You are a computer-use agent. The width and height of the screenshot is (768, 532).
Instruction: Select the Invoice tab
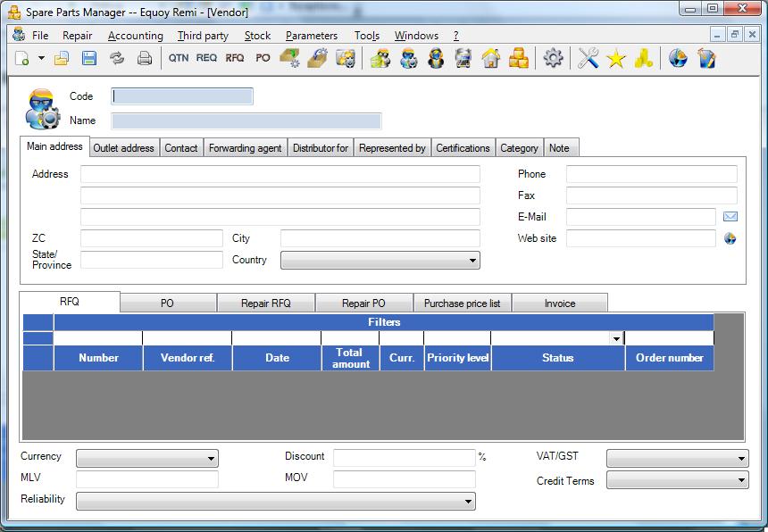tap(560, 303)
